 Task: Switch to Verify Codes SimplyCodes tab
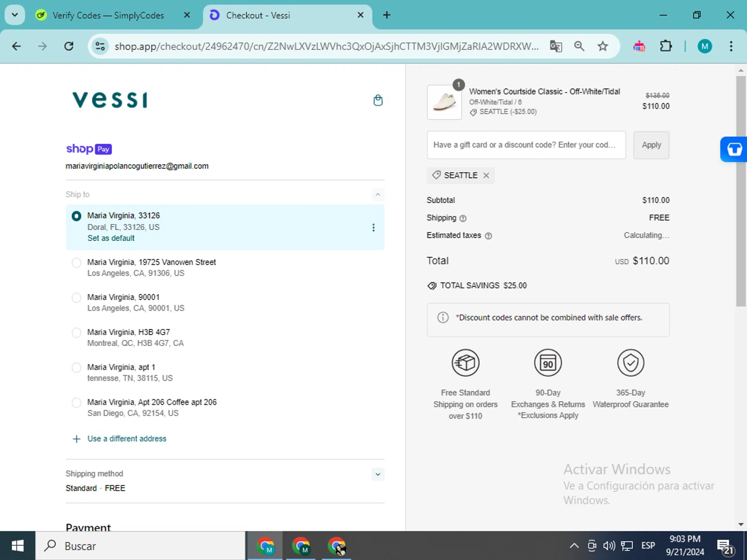point(108,15)
